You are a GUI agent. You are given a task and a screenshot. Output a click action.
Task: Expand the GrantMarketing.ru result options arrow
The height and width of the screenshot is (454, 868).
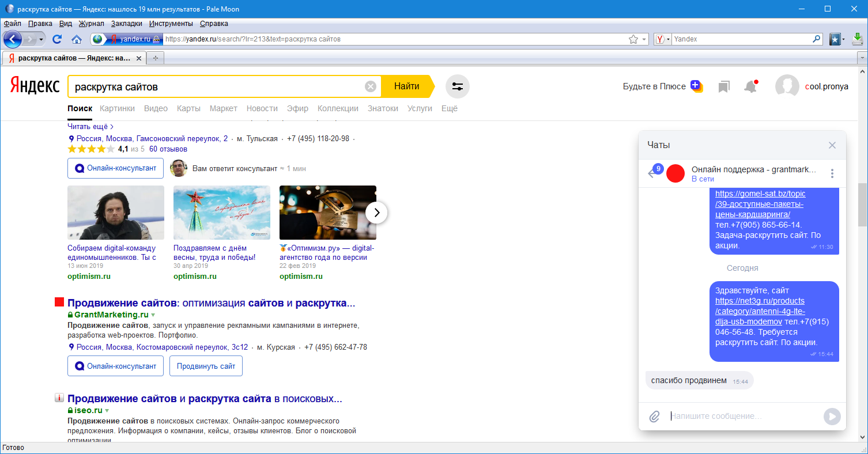[153, 315]
